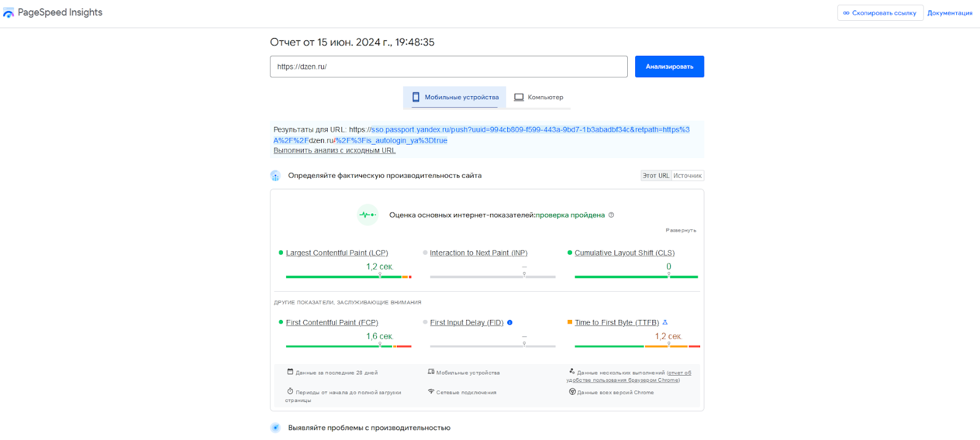The image size is (980, 440).
Task: Click the URL input field with dzen.ru
Action: (x=448, y=67)
